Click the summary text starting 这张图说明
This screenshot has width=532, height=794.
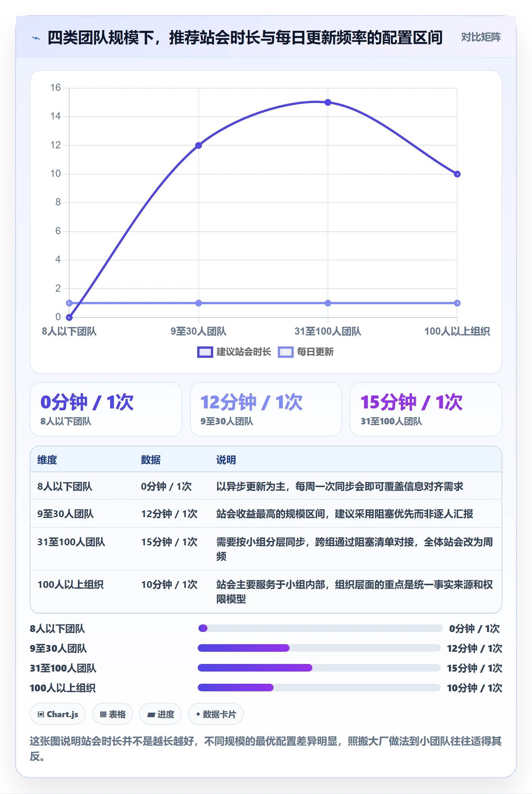(x=266, y=748)
